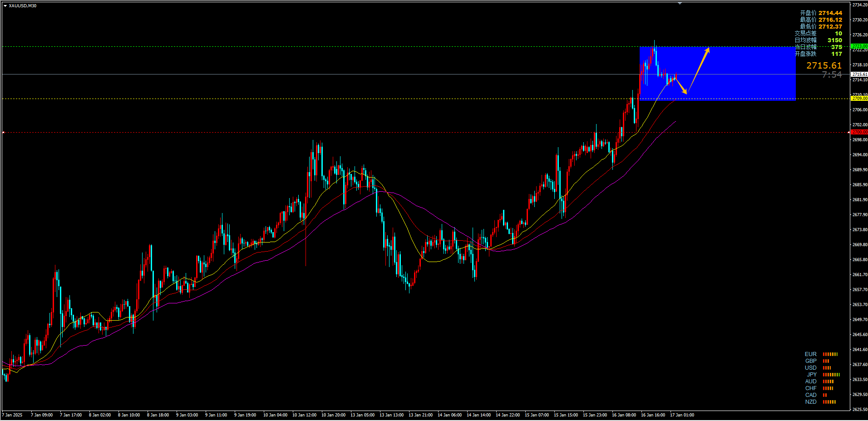The width and height of the screenshot is (868, 421).
Task: Click the 2726.20 price axis label
Action: [x=860, y=35]
